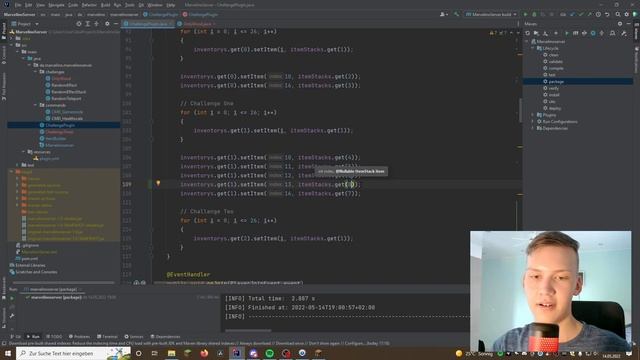Open Task View on taskbar
Screen dimensions: 640x360
[x=155, y=353]
